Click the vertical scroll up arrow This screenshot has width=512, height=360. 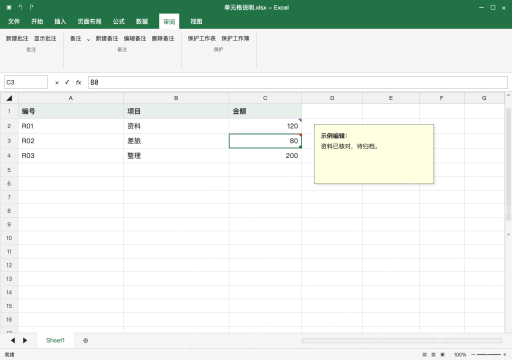click(x=508, y=95)
